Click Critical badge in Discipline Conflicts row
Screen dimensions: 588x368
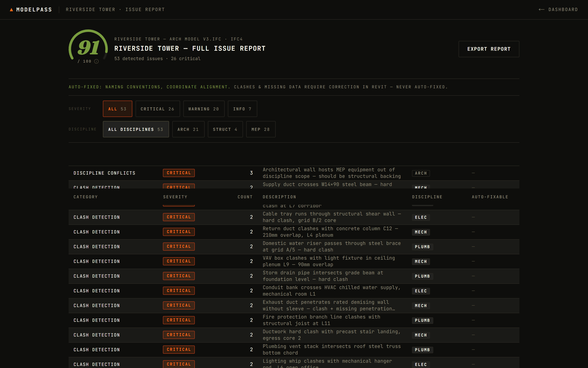179,173
